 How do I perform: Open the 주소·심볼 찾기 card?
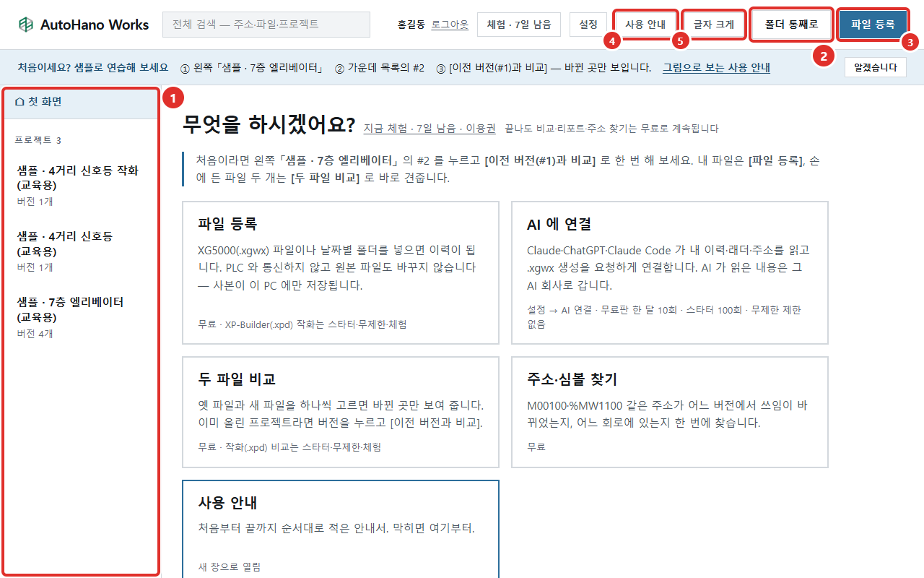[670, 412]
